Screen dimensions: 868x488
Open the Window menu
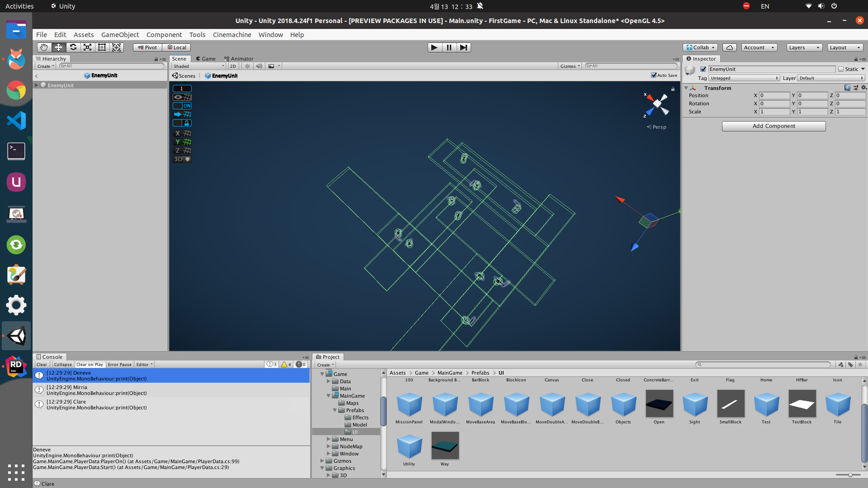[270, 35]
